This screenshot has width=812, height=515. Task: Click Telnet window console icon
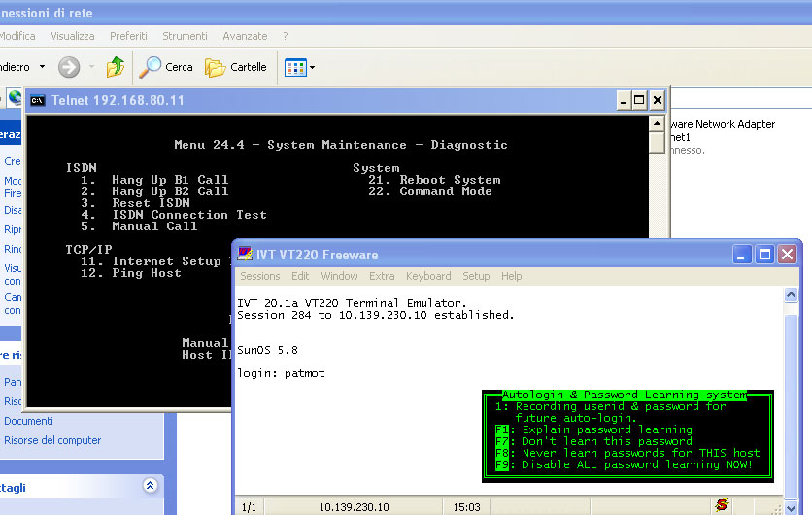tap(37, 100)
